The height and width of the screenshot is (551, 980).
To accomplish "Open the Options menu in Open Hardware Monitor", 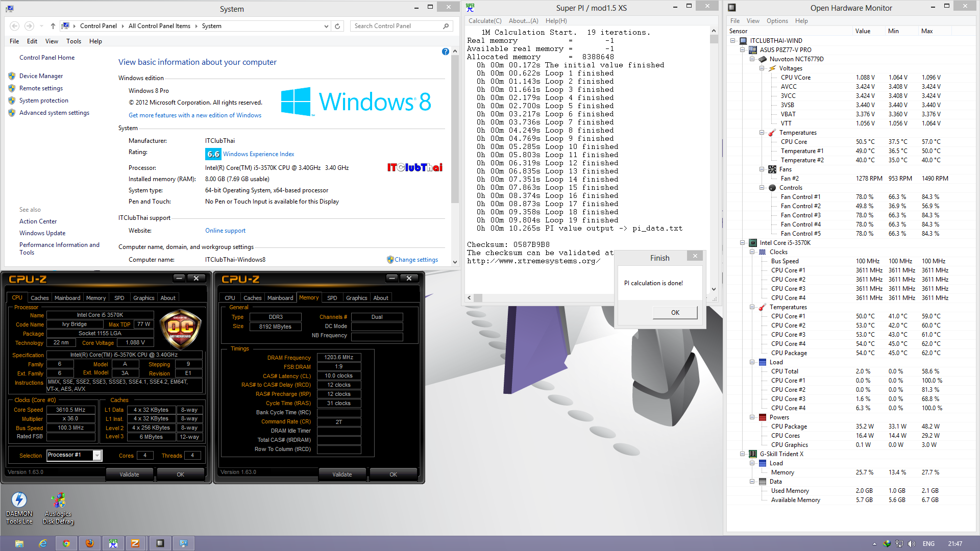I will [777, 21].
